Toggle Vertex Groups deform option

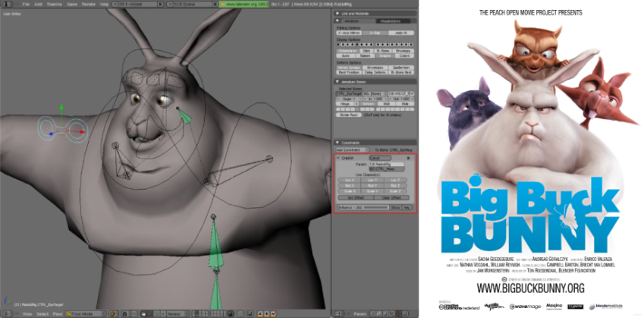pyautogui.click(x=349, y=68)
